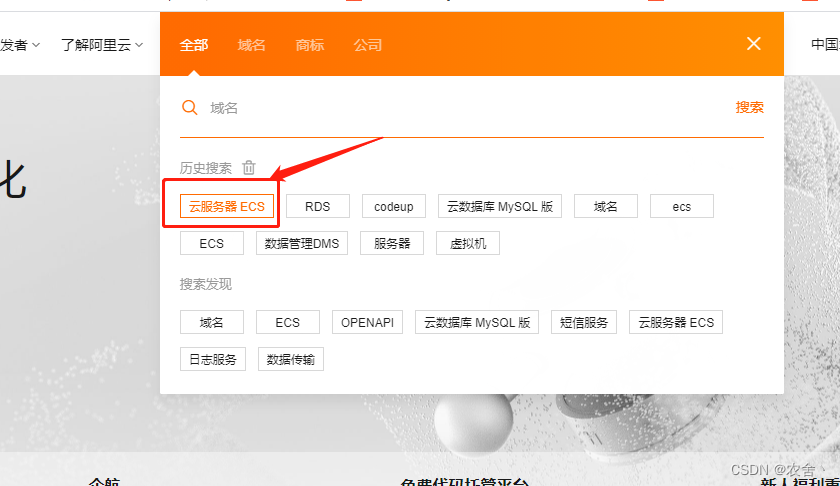Pick OPENAPI under 搜索发现
This screenshot has height=486, width=840.
click(368, 322)
